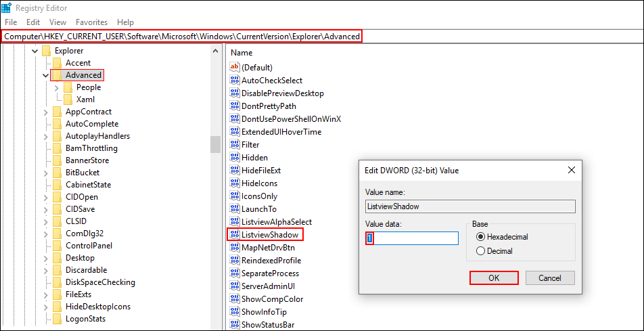Click the AutoCheckSelect DWORD icon
The image size is (644, 331).
[x=235, y=80]
